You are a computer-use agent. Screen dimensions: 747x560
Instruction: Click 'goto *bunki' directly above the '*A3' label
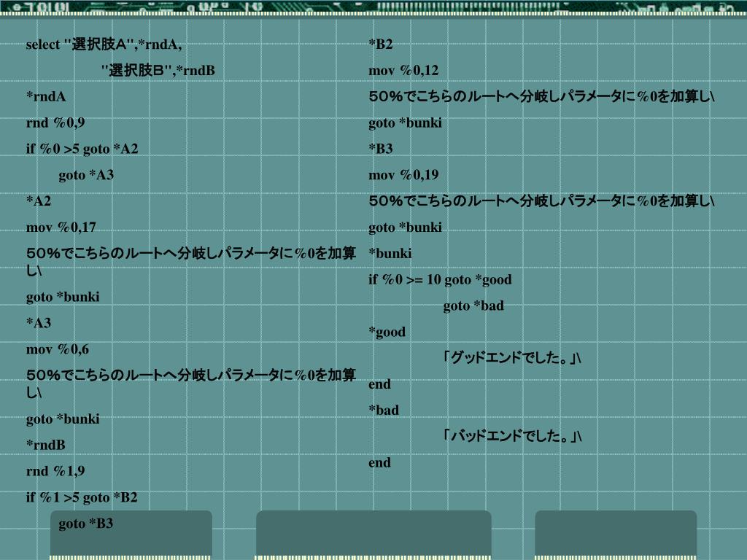pyautogui.click(x=63, y=297)
